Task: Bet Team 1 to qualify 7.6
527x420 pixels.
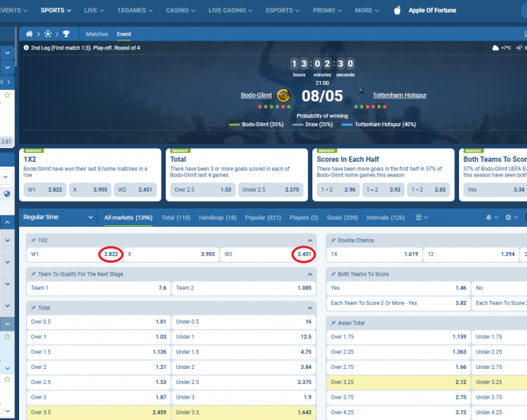Action: coord(99,288)
